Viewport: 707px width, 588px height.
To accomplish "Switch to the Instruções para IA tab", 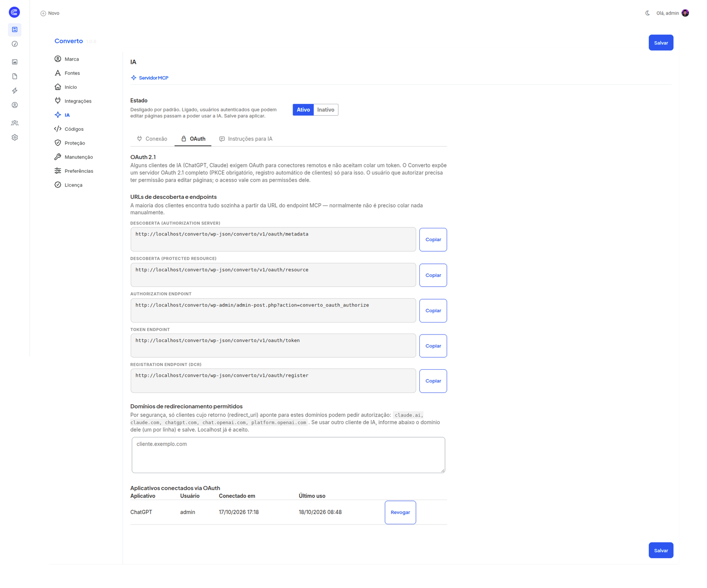I will click(246, 139).
